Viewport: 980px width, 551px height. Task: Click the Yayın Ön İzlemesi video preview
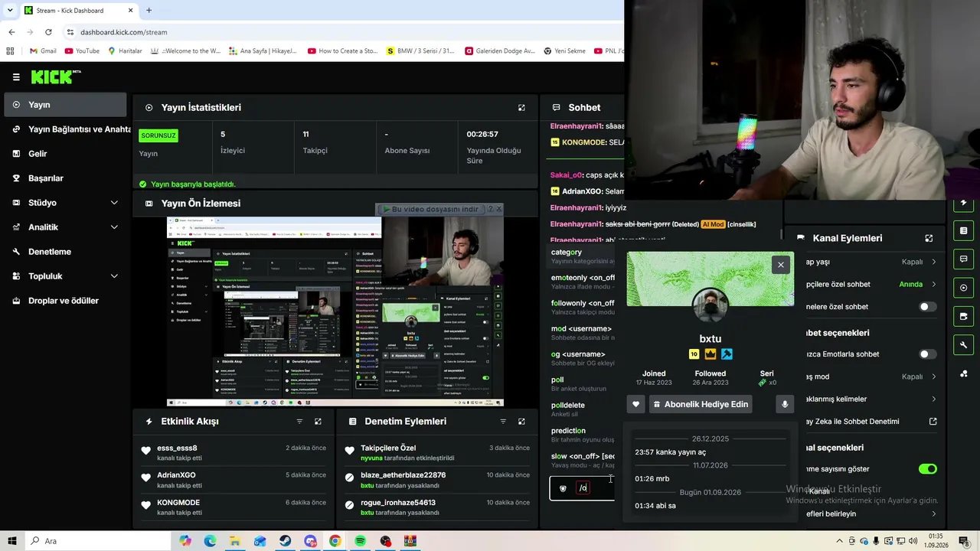335,311
